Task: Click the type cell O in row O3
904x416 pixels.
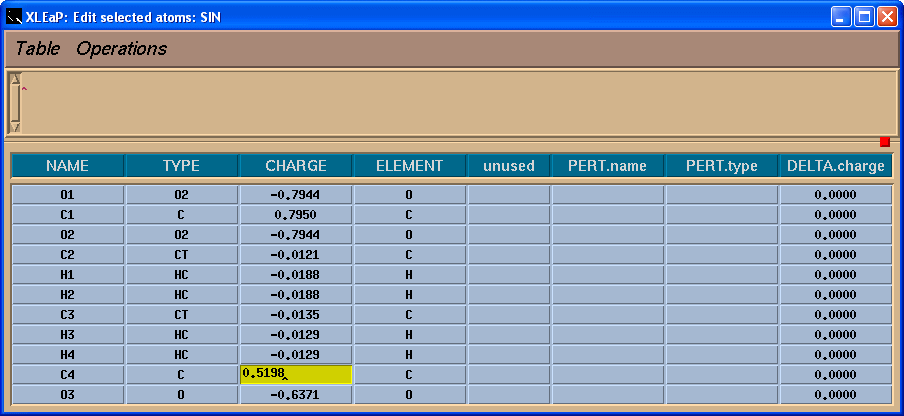Action: 182,395
